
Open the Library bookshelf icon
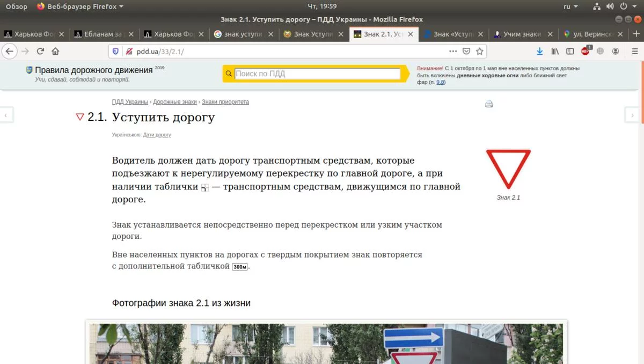pyautogui.click(x=555, y=52)
